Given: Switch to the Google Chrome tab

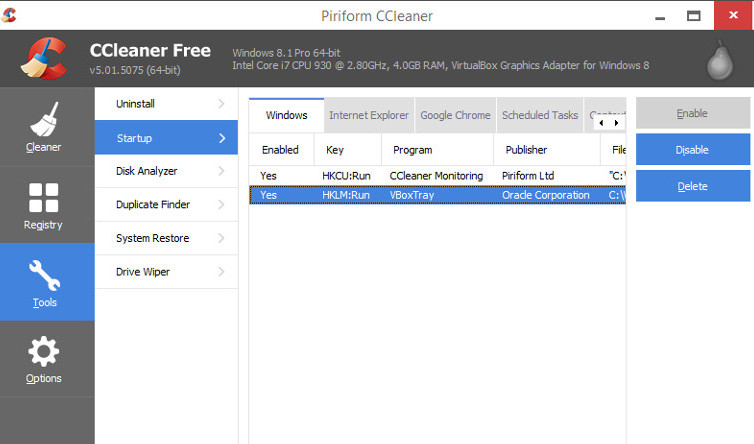Looking at the screenshot, I should coord(455,115).
